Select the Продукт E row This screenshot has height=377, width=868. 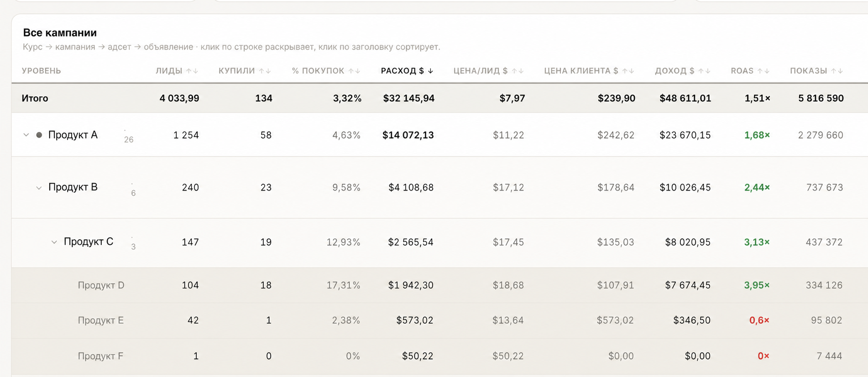point(439,320)
